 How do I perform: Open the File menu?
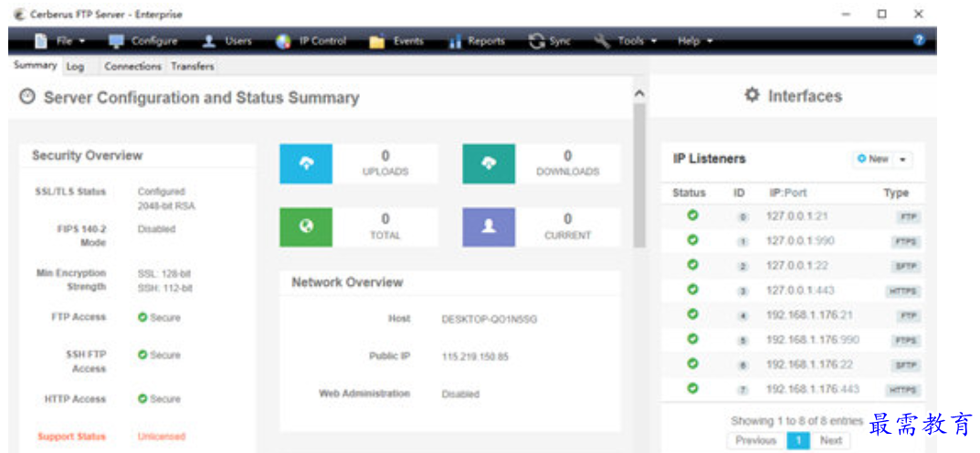pos(59,41)
